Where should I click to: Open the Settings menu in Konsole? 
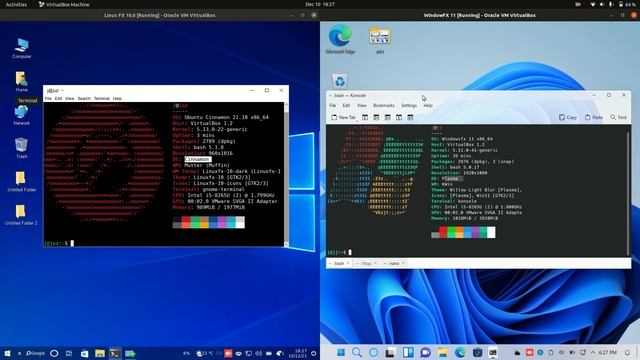pyautogui.click(x=409, y=105)
